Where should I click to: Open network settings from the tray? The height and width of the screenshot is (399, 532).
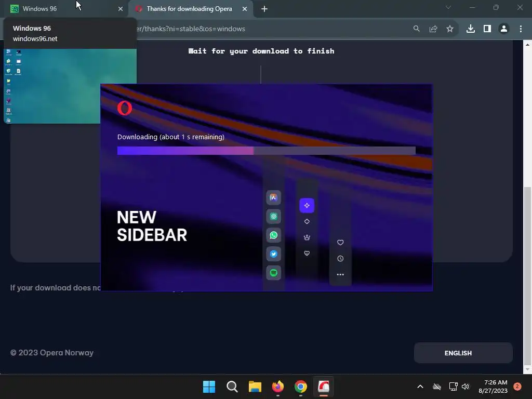[x=453, y=387]
